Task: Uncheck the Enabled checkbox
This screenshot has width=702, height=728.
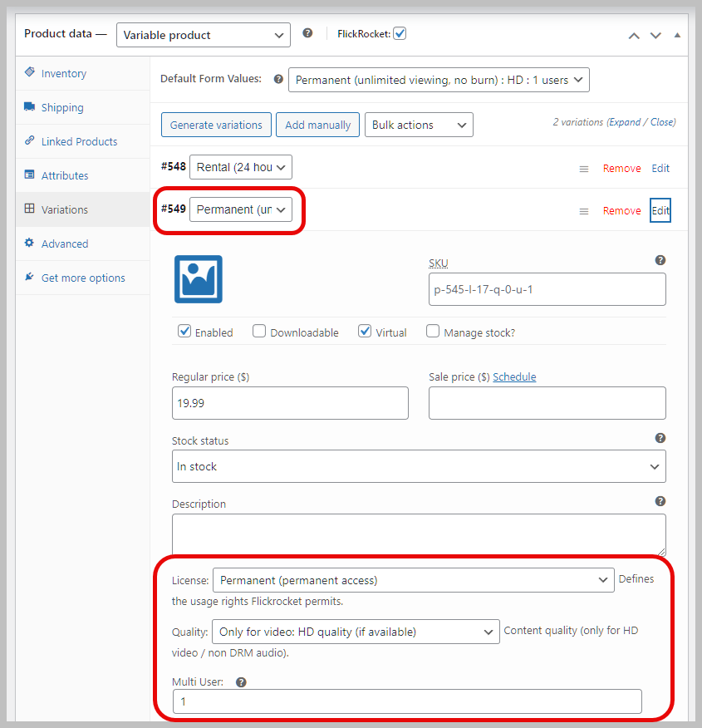Action: pos(184,332)
